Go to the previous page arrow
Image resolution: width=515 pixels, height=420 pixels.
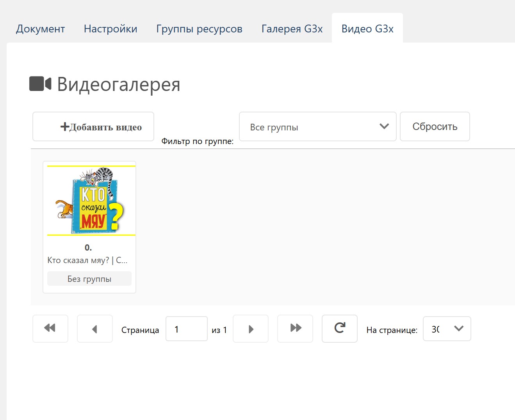[x=94, y=328]
